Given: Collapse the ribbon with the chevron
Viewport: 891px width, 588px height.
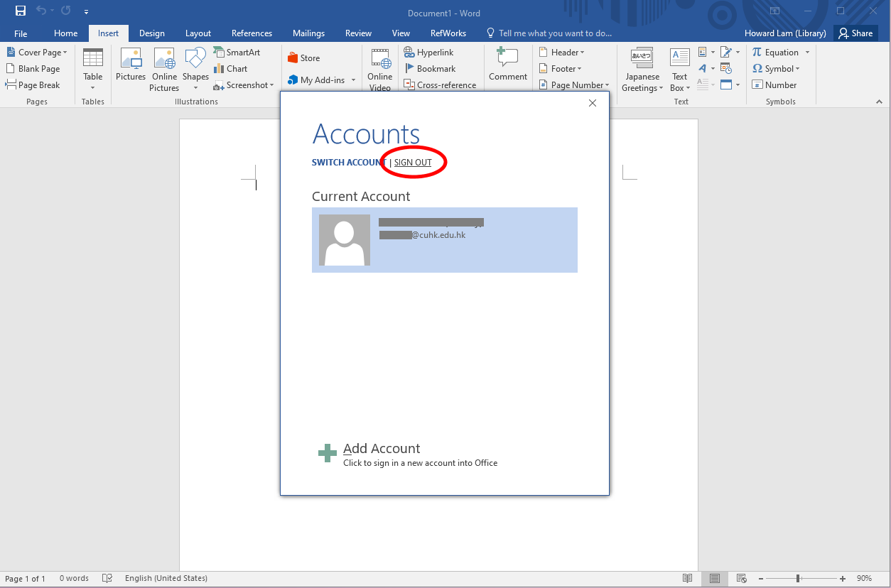Looking at the screenshot, I should pyautogui.click(x=879, y=102).
